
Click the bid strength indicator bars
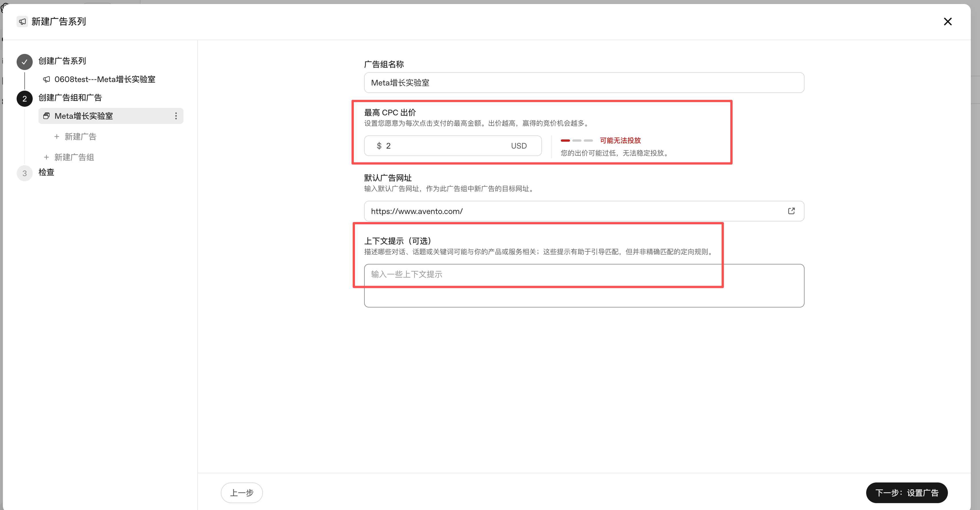[x=577, y=141]
